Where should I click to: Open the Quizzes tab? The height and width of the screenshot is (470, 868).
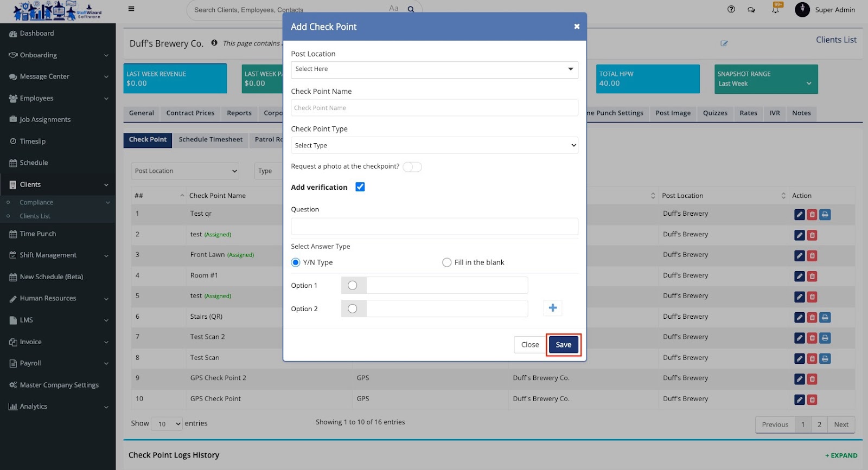pos(714,113)
